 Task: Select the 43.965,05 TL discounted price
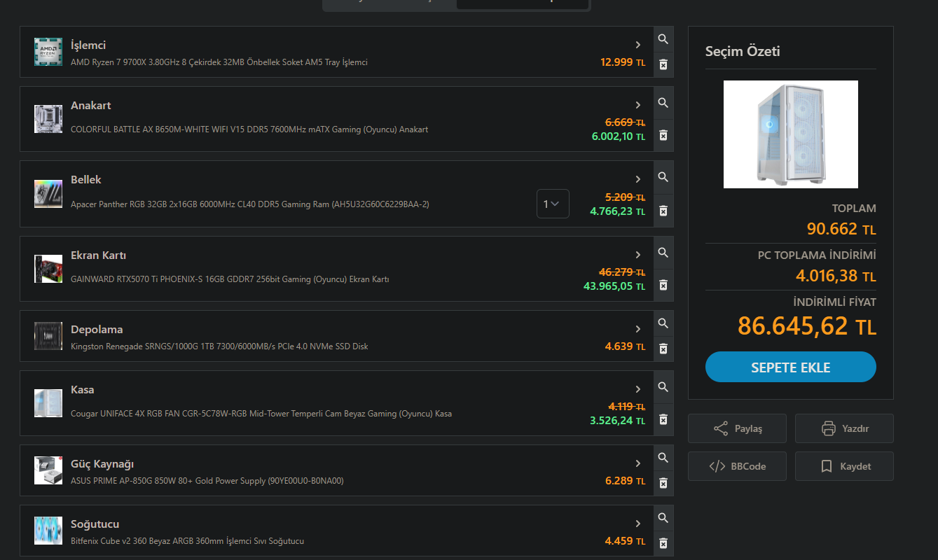click(x=614, y=286)
